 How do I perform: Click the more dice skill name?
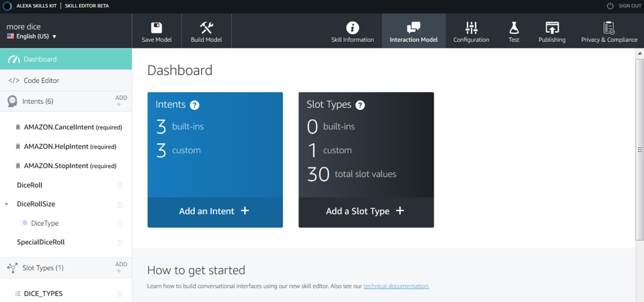point(24,27)
